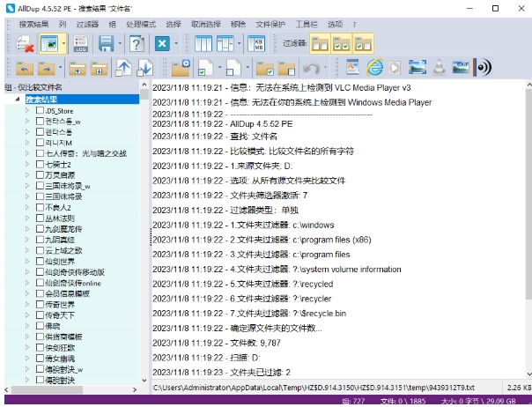Check the 丛林法则 group checkbox

coord(40,218)
